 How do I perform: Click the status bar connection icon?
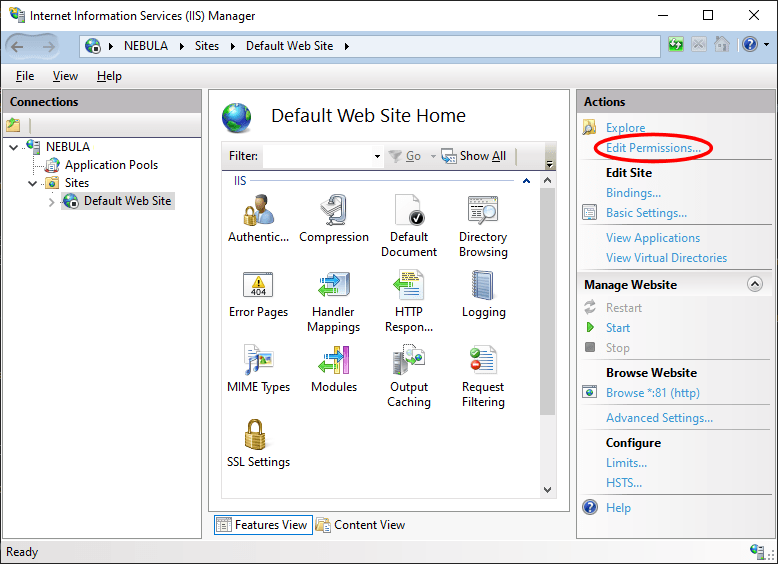[x=758, y=551]
